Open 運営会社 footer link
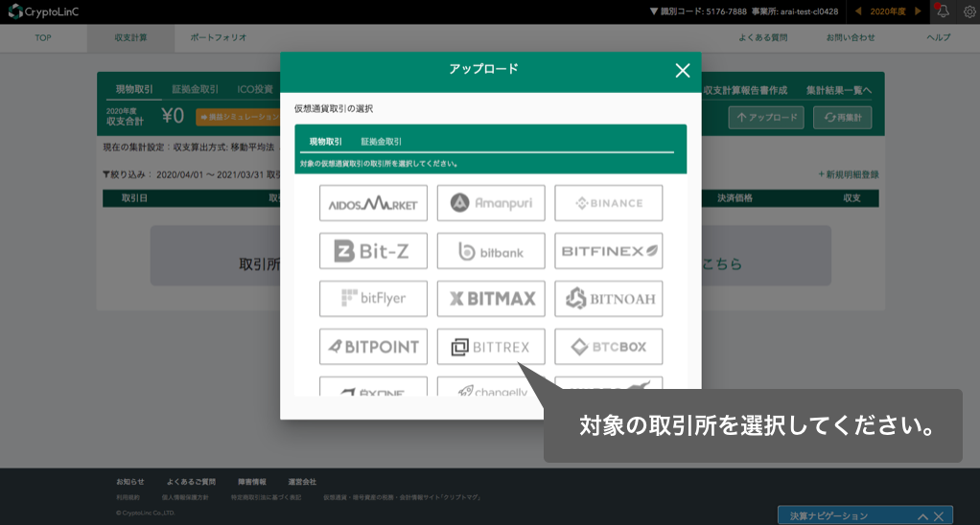This screenshot has height=525, width=980. click(x=302, y=482)
